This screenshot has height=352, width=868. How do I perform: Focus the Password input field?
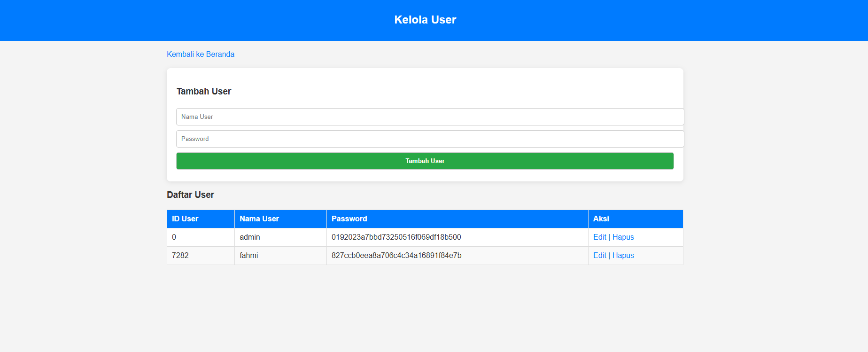pos(430,139)
